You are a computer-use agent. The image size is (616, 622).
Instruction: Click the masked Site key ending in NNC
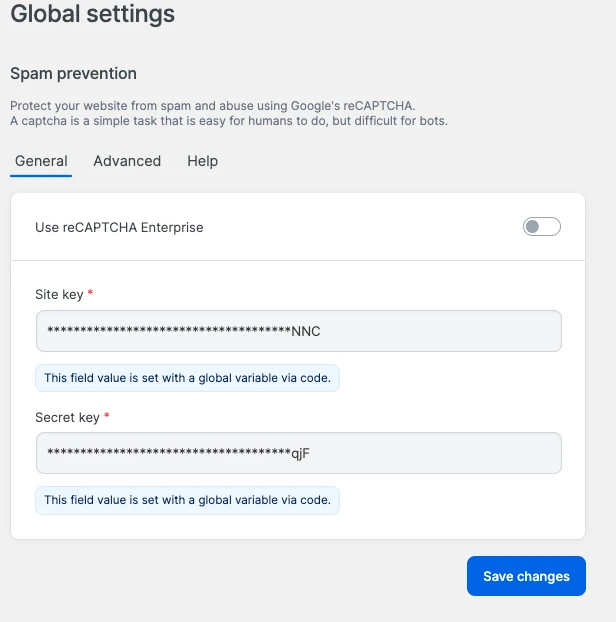(184, 331)
